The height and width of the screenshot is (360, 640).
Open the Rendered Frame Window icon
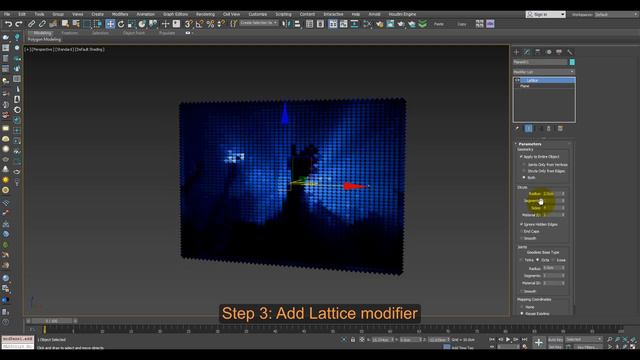(x=390, y=24)
